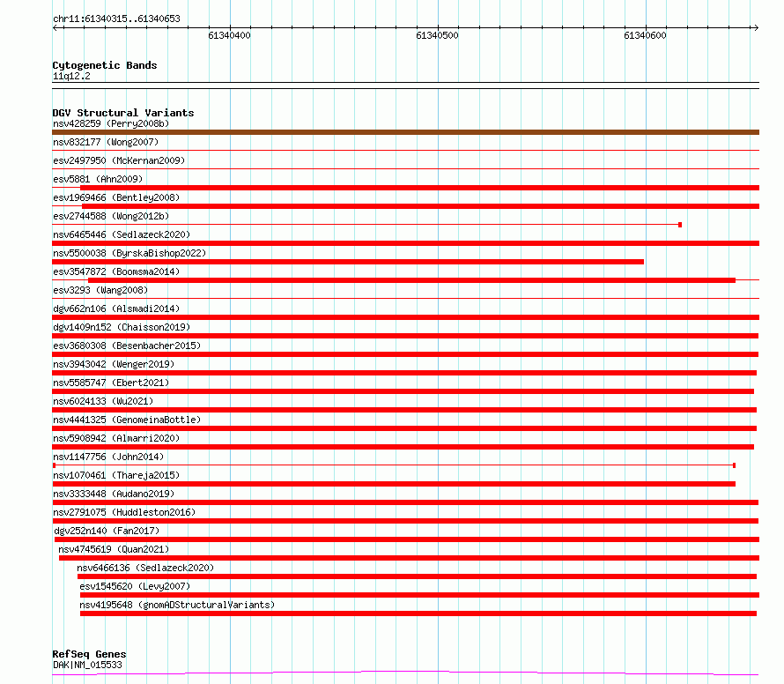The image size is (784, 684).
Task: Select the 11q12.2 cytogenetic band label
Action: click(x=71, y=76)
